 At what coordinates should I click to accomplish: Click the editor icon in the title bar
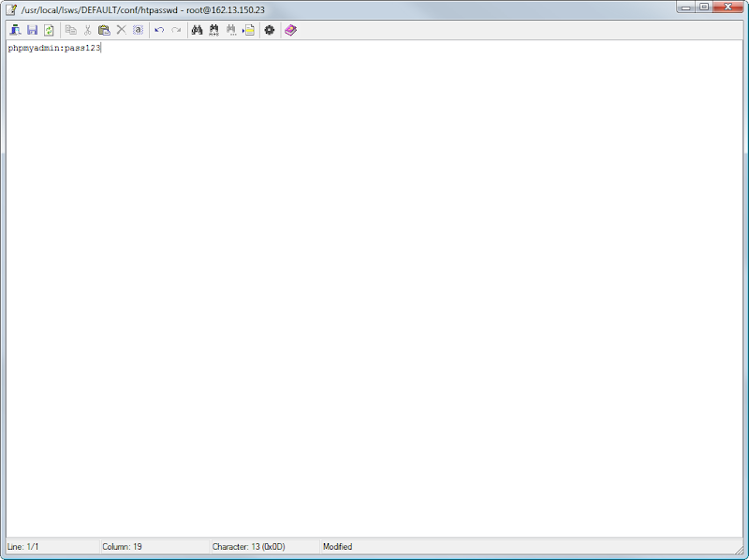coord(11,9)
